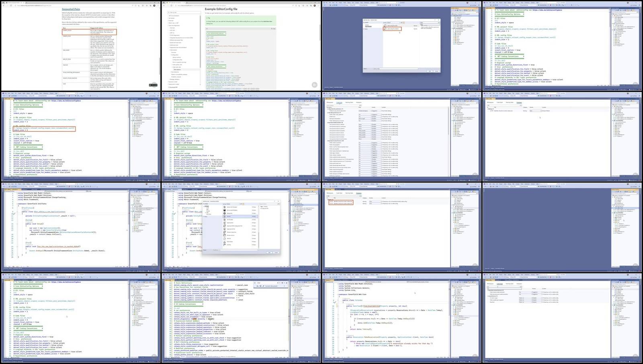The width and height of the screenshot is (643, 364).
Task: Click the Supported Pairs heading link
Action: point(70,9)
